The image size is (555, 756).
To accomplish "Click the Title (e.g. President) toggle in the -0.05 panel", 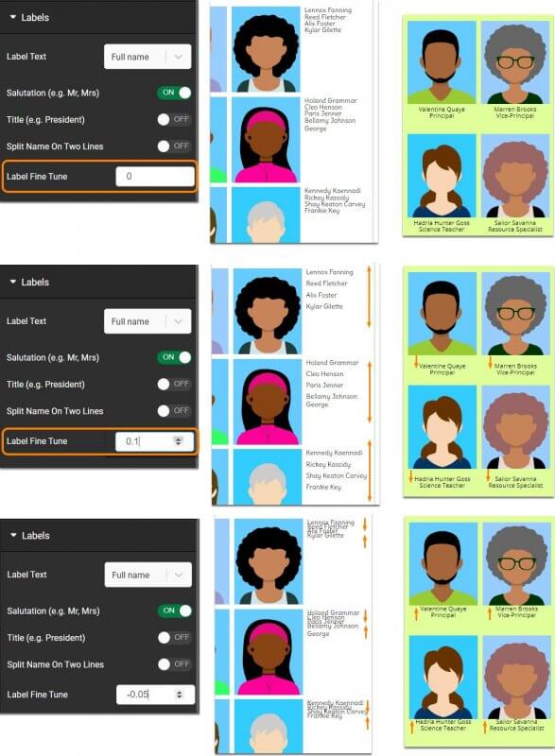I will [x=175, y=637].
